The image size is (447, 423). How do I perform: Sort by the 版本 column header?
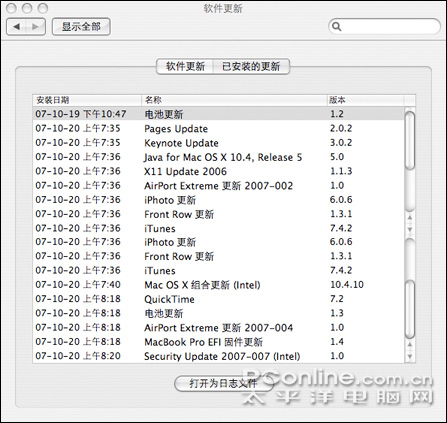(x=365, y=100)
